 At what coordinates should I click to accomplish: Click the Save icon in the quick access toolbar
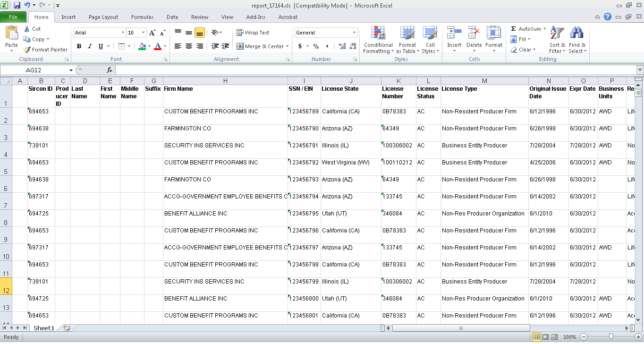(x=17, y=5)
